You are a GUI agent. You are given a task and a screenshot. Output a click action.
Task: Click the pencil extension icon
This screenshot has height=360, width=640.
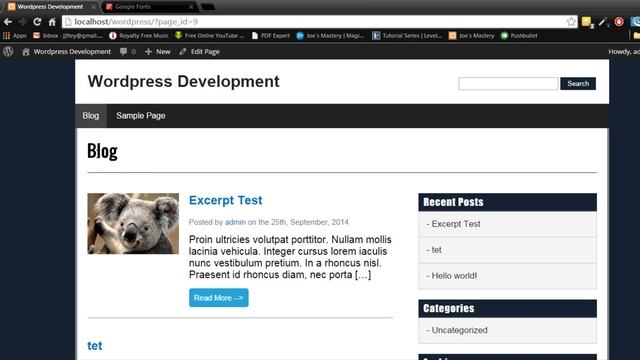tap(603, 22)
